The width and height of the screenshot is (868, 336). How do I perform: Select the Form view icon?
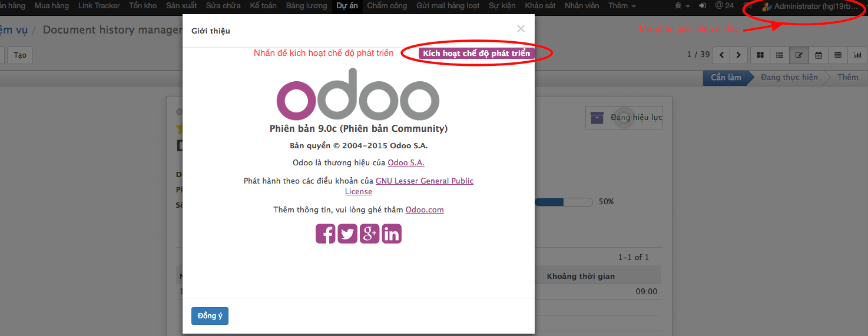tap(799, 55)
